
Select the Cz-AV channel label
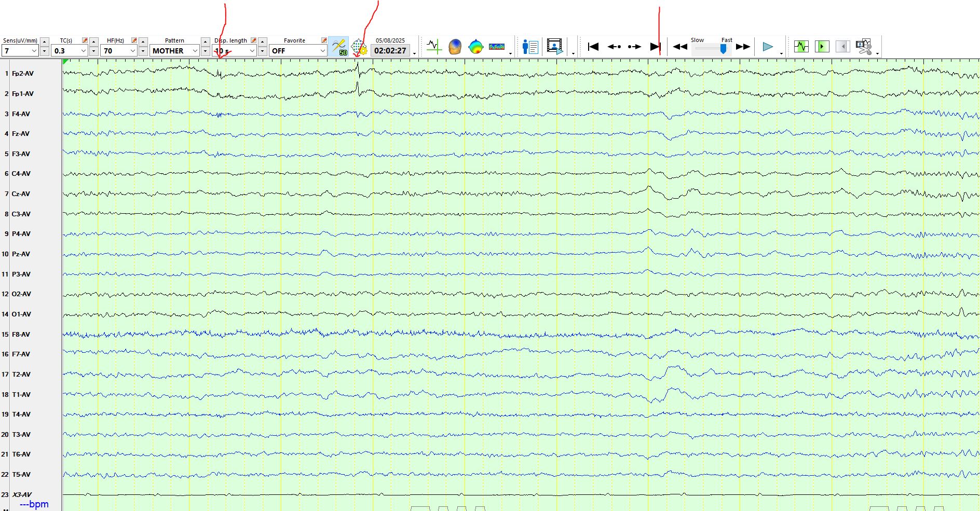point(21,194)
